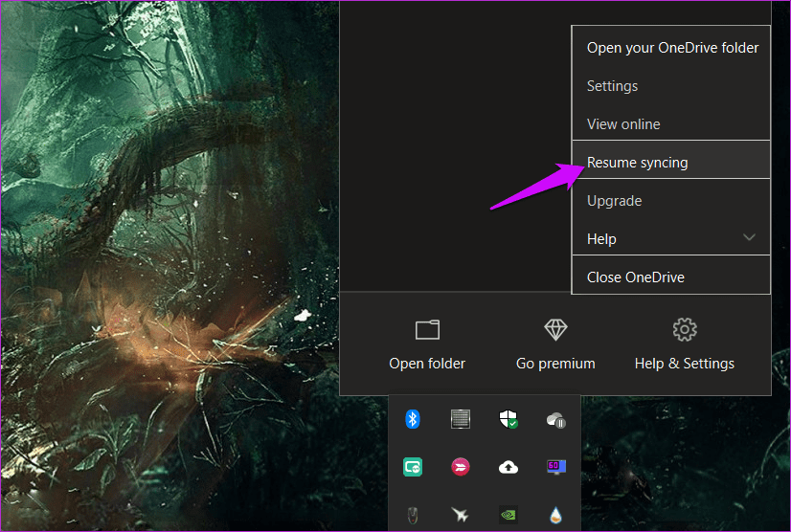The width and height of the screenshot is (791, 532).
Task: Open Windows Security shield tray icon
Action: click(508, 419)
